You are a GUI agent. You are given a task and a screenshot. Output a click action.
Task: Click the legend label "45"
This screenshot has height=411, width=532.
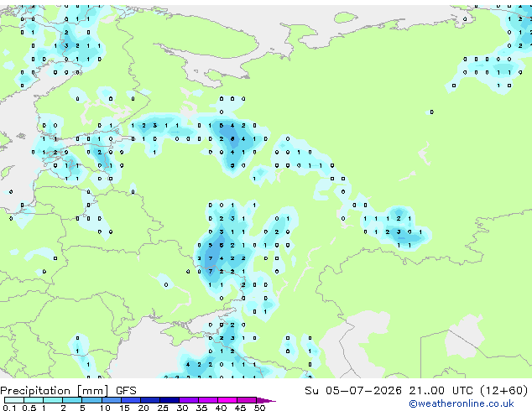pos(240,408)
